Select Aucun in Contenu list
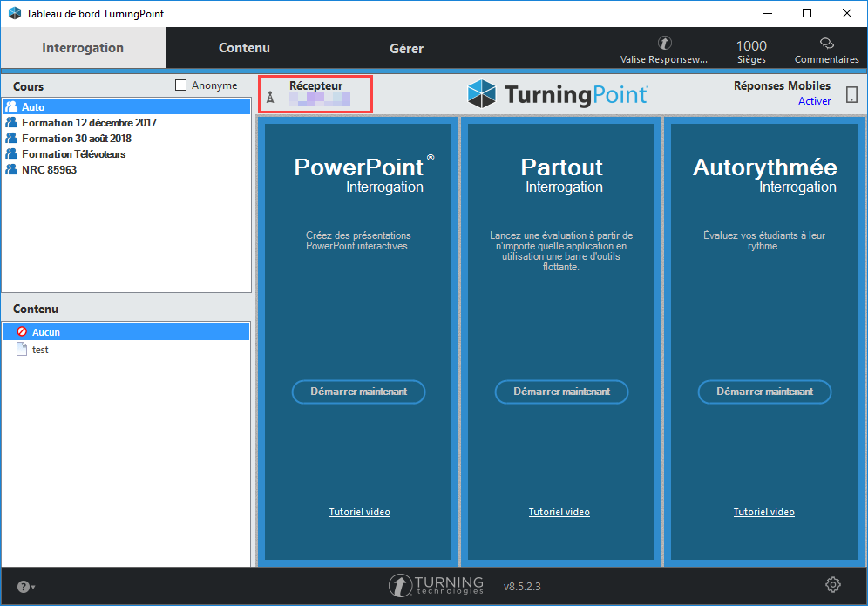 126,332
